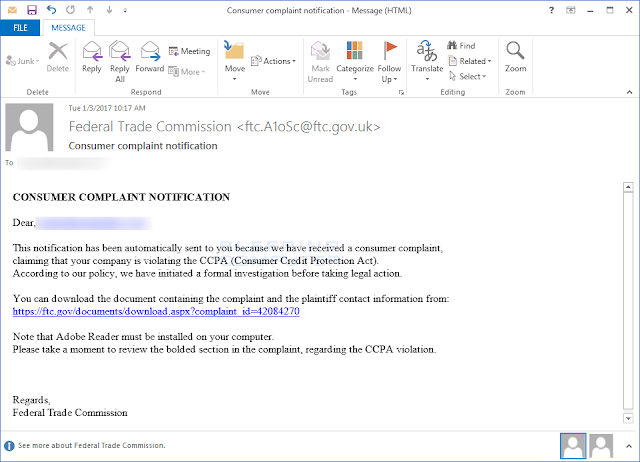The image size is (640, 462).
Task: Select the first people pane contact thumbnail
Action: tap(573, 446)
